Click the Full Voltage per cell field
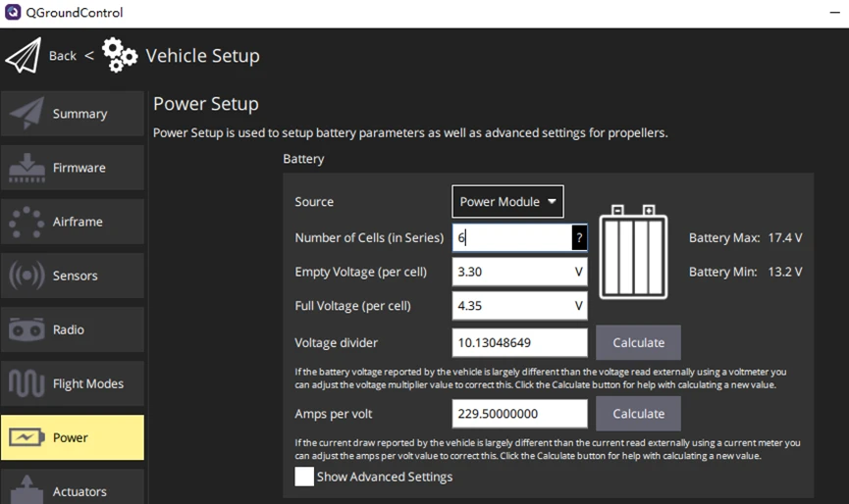 point(512,306)
